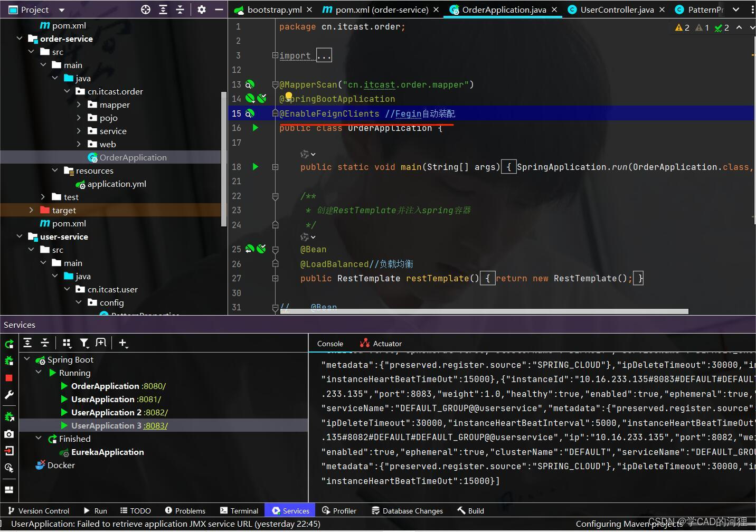Switch to Actuator tab

[381, 344]
